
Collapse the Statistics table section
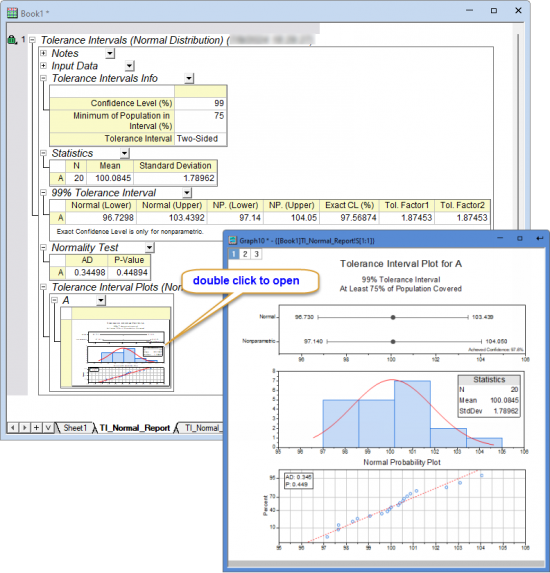click(x=43, y=153)
